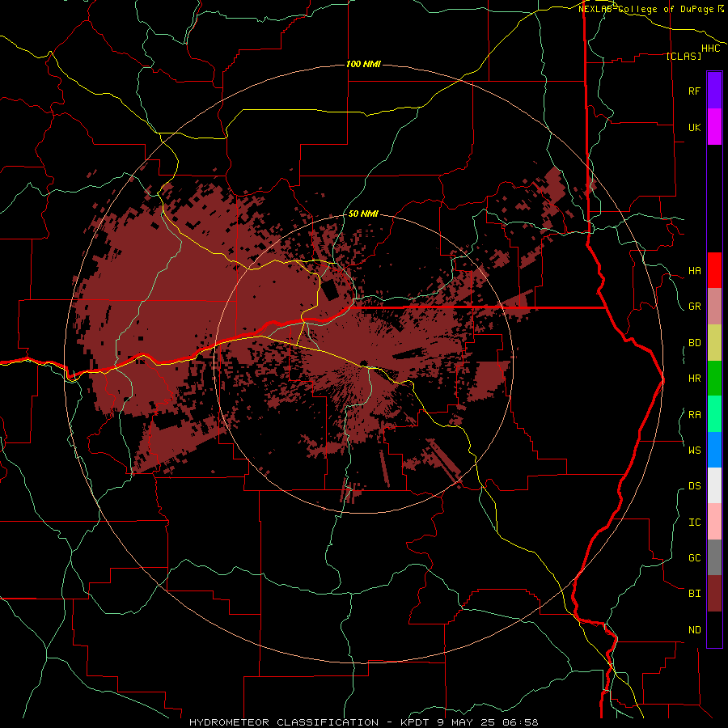Click the BD legend label
The width and height of the screenshot is (728, 728).
(x=694, y=343)
